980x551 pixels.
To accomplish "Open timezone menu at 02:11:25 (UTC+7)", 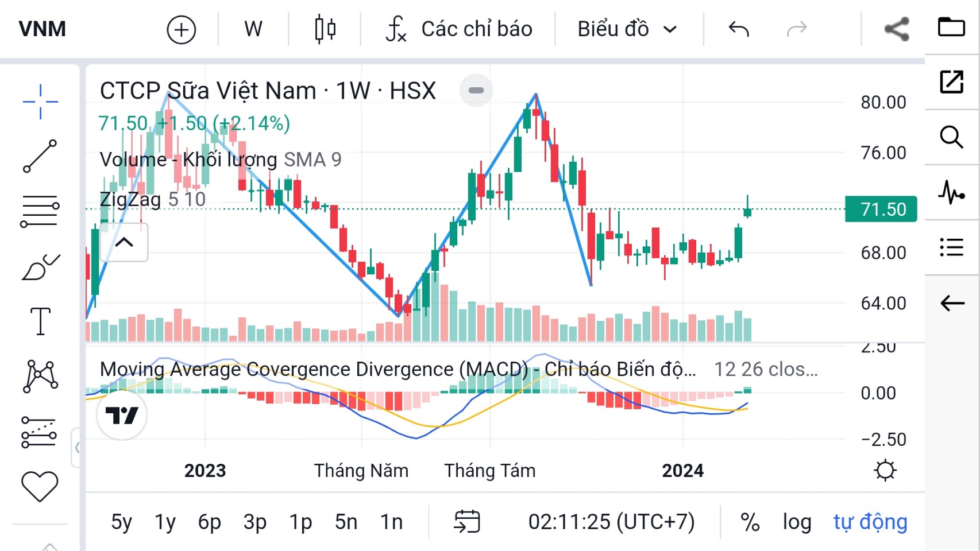I will click(x=611, y=522).
